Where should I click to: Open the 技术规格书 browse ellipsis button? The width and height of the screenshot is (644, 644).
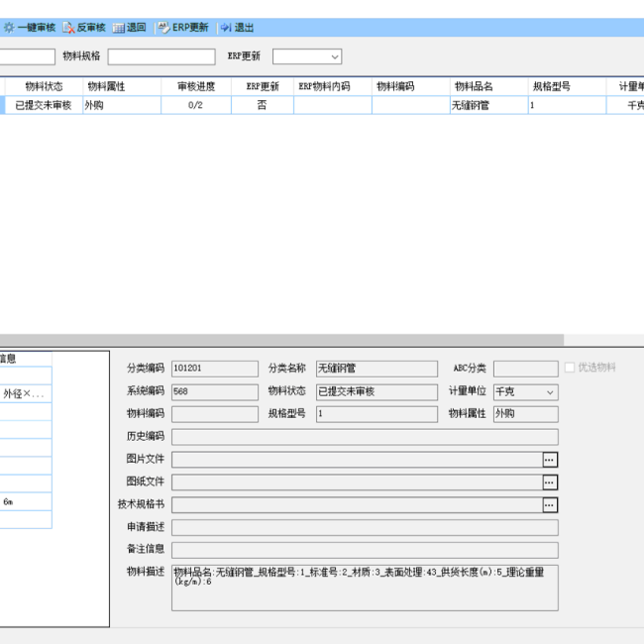click(x=550, y=504)
